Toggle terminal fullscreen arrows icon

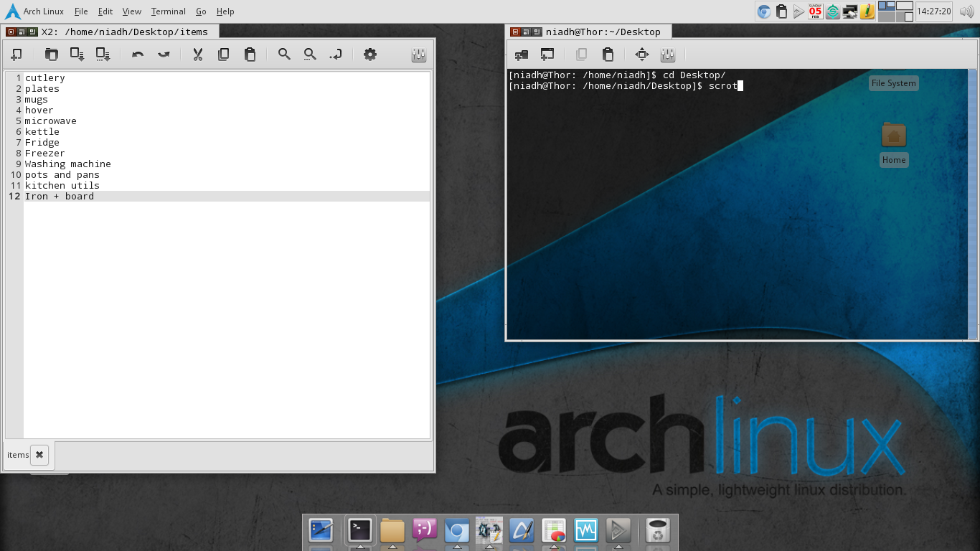point(642,55)
